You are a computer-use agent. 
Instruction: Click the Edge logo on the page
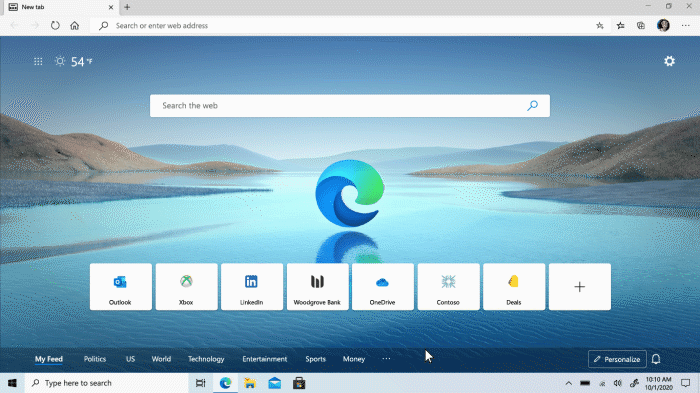[350, 193]
